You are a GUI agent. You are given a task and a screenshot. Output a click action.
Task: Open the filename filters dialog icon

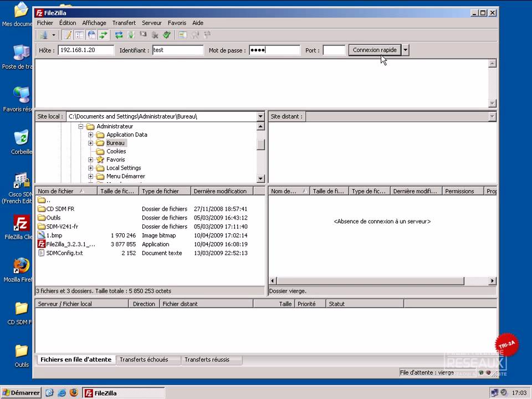[183, 34]
